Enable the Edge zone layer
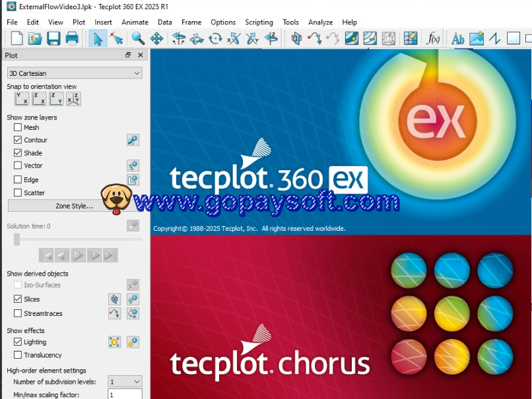The height and width of the screenshot is (399, 532). [x=18, y=179]
